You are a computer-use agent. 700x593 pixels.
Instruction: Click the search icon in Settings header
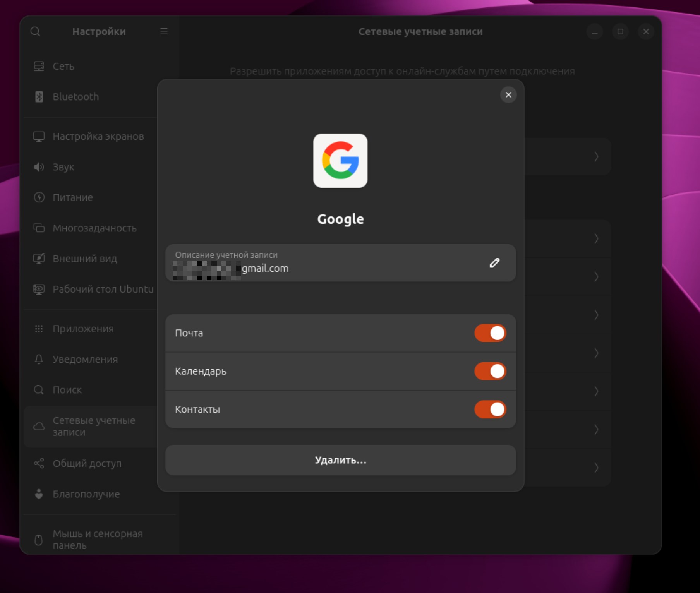pyautogui.click(x=35, y=31)
